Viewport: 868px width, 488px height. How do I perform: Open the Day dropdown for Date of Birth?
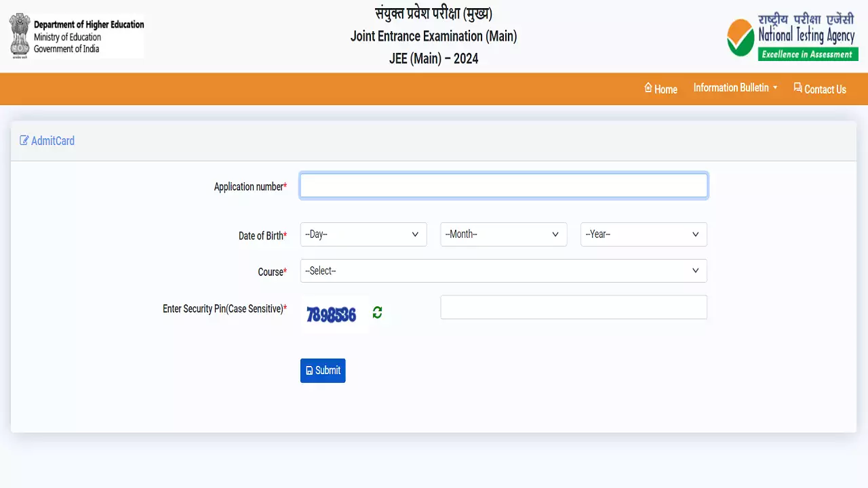363,235
